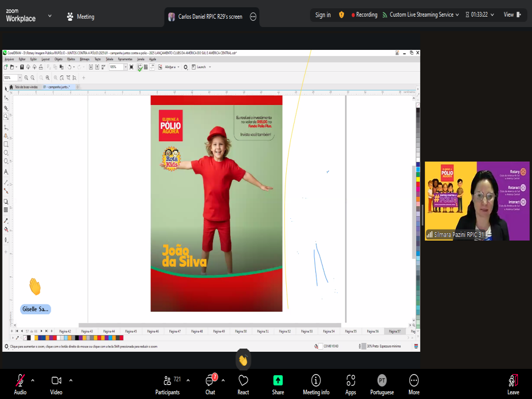Click the React heart icon

coord(243,383)
